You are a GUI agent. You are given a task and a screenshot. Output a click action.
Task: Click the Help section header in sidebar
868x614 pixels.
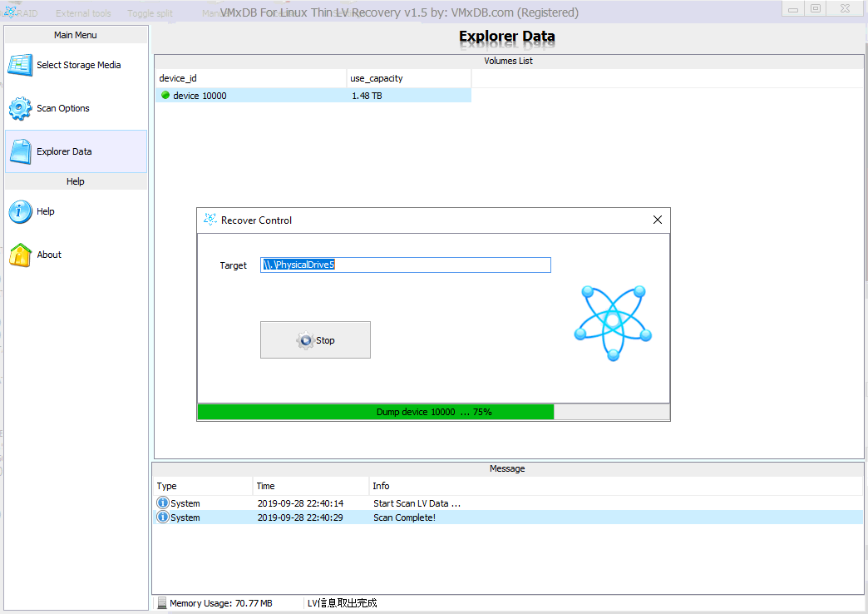click(76, 181)
